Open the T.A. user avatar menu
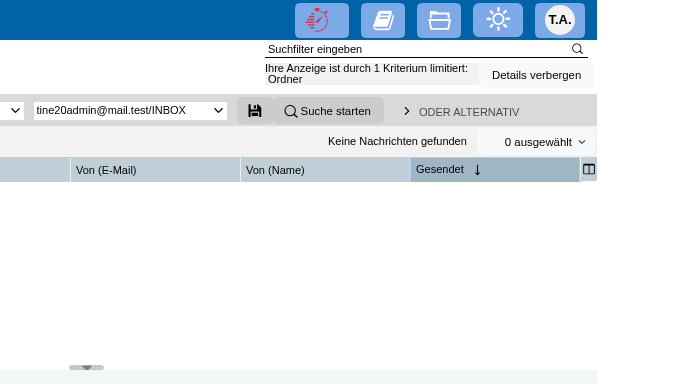 560,20
